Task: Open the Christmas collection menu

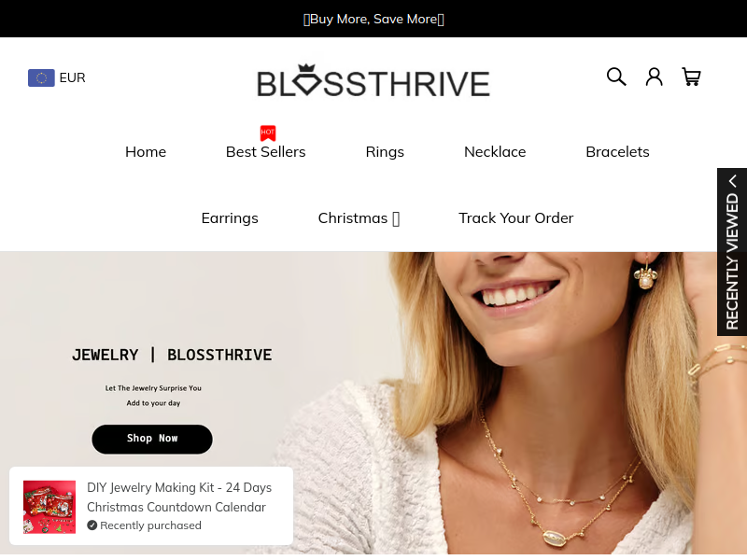Action: pyautogui.click(x=359, y=218)
